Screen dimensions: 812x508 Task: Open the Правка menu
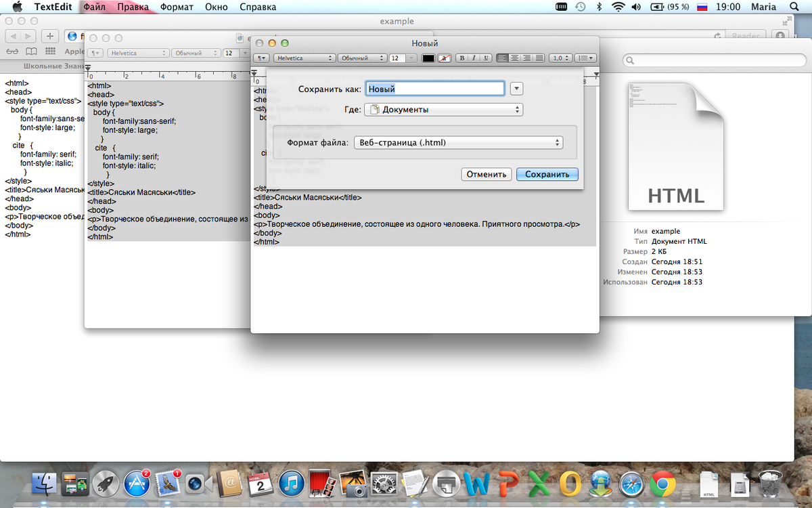(133, 7)
